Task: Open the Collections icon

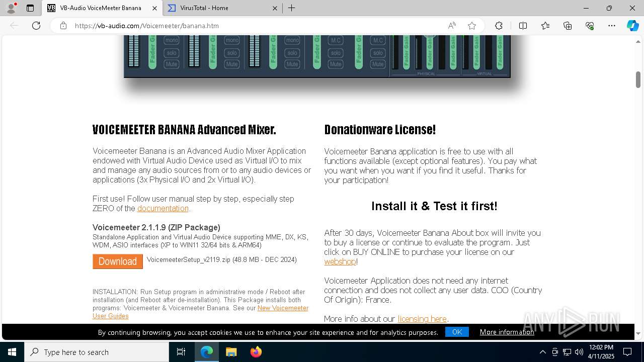Action: tap(568, 26)
